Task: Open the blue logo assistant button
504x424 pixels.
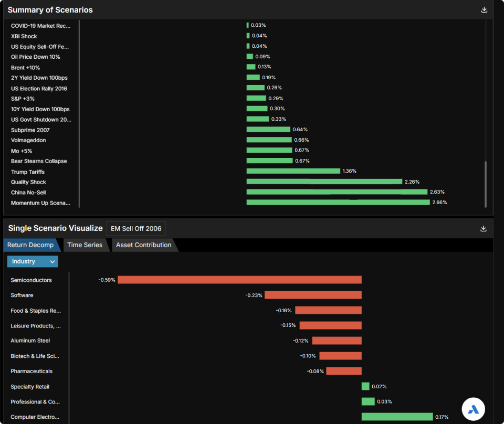Action: [473, 409]
